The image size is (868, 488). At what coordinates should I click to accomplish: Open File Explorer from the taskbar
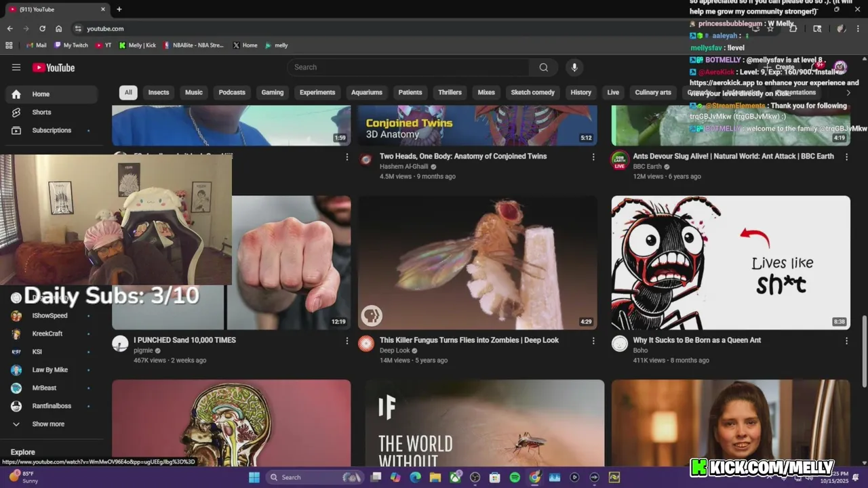pyautogui.click(x=435, y=477)
